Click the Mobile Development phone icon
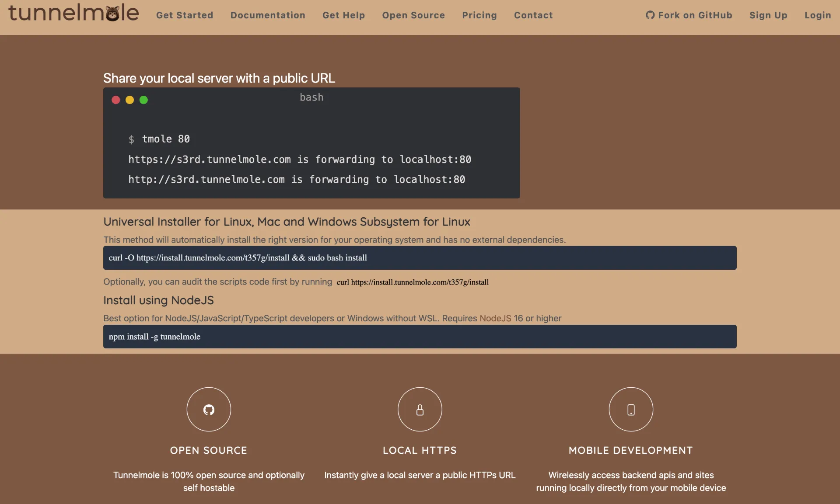Viewport: 840px width, 504px height. click(x=631, y=409)
